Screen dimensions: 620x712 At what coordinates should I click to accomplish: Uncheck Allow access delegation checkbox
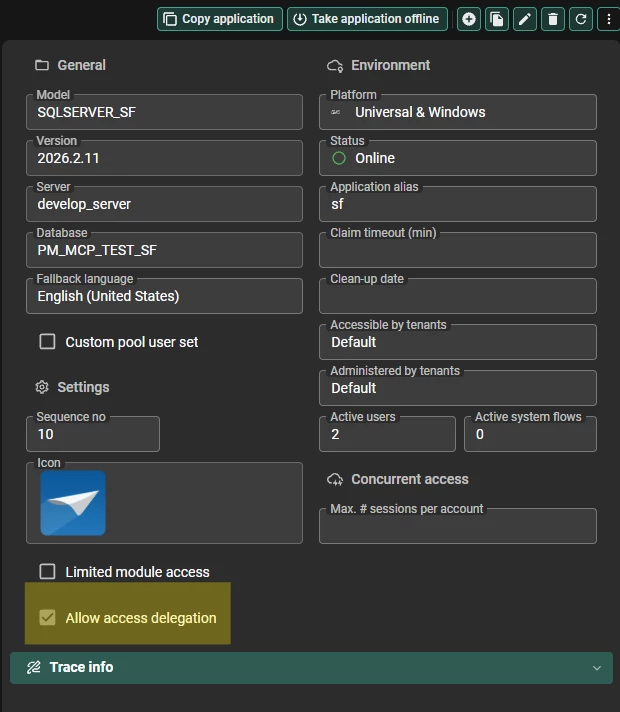pos(47,618)
